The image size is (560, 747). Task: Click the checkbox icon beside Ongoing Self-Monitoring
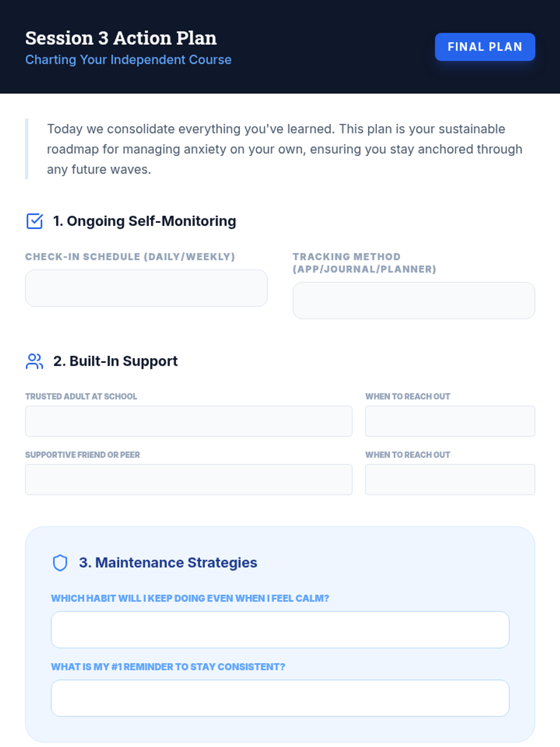pyautogui.click(x=35, y=221)
